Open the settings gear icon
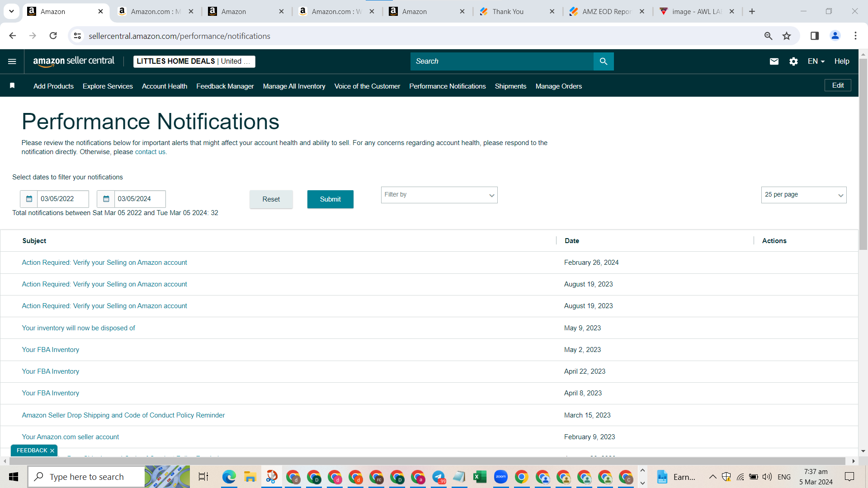The image size is (868, 488). tap(793, 61)
